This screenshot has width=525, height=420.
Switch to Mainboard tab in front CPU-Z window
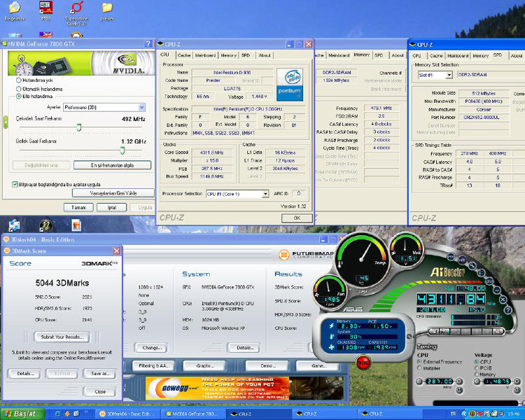coord(205,55)
